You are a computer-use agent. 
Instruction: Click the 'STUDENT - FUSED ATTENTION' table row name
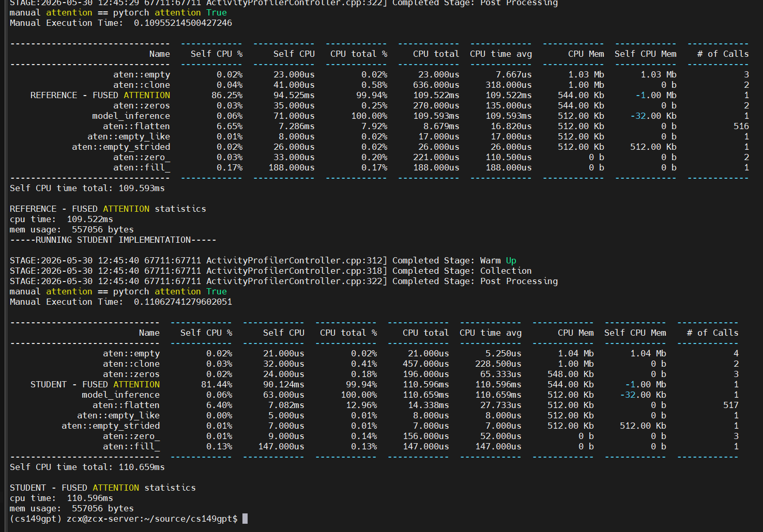[x=95, y=384]
